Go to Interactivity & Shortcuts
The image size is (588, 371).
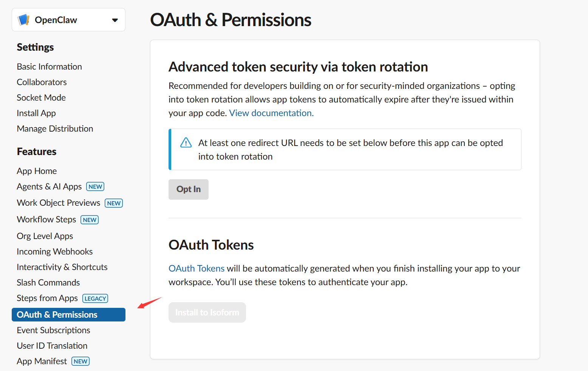coord(62,267)
